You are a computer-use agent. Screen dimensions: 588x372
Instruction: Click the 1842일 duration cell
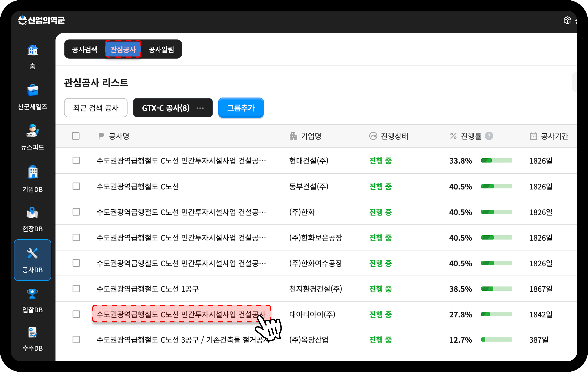tap(541, 314)
